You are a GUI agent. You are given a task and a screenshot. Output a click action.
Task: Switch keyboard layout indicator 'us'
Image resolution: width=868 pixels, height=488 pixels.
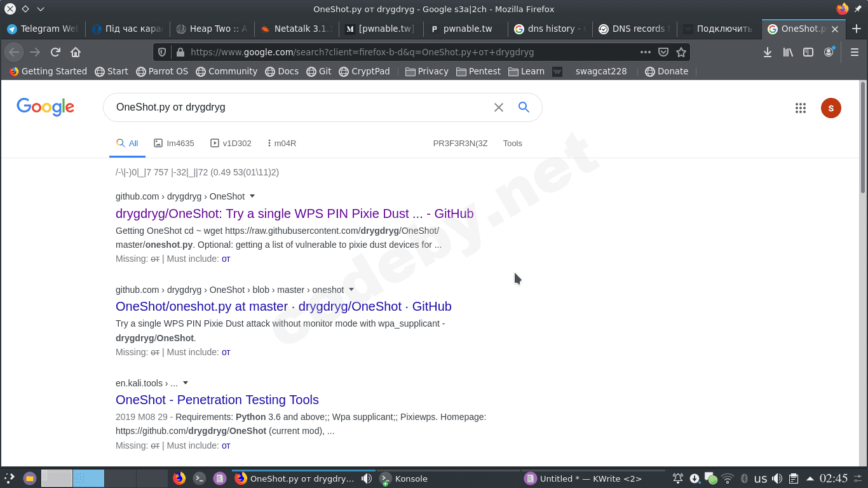tap(761, 478)
